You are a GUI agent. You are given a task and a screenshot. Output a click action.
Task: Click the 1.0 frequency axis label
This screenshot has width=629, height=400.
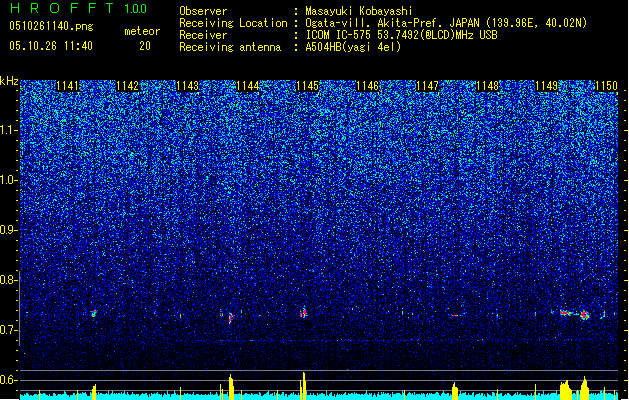(x=9, y=181)
